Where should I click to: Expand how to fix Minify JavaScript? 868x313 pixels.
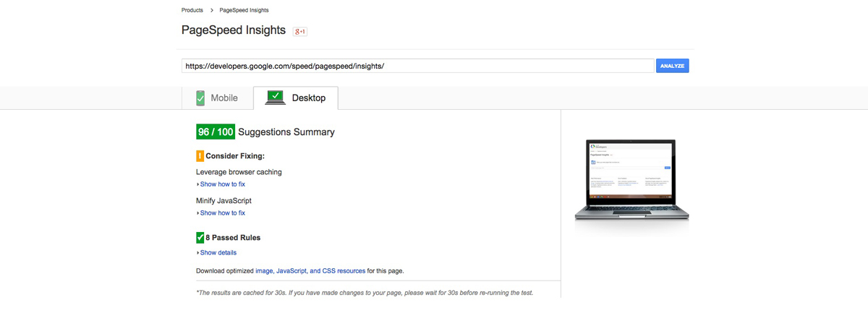pos(221,213)
